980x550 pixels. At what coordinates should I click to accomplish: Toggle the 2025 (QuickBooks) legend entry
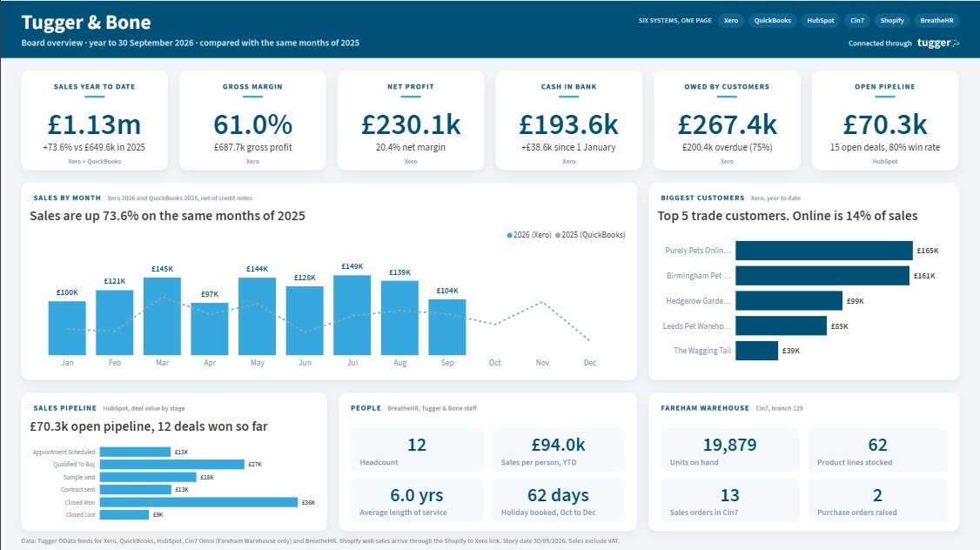(x=590, y=235)
